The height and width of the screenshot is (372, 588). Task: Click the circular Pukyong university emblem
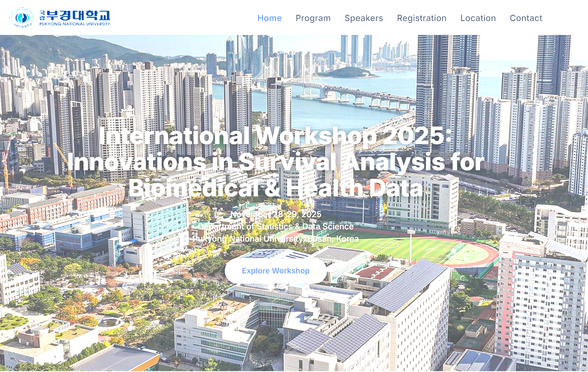point(22,18)
